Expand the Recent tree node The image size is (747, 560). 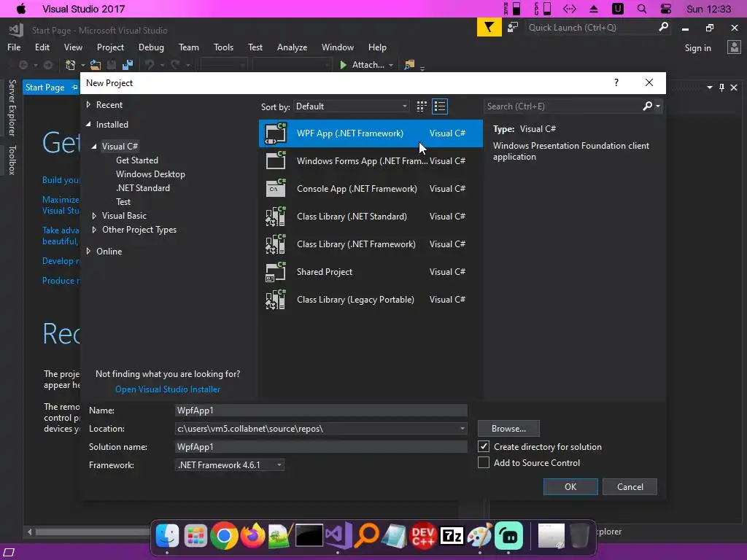click(88, 105)
